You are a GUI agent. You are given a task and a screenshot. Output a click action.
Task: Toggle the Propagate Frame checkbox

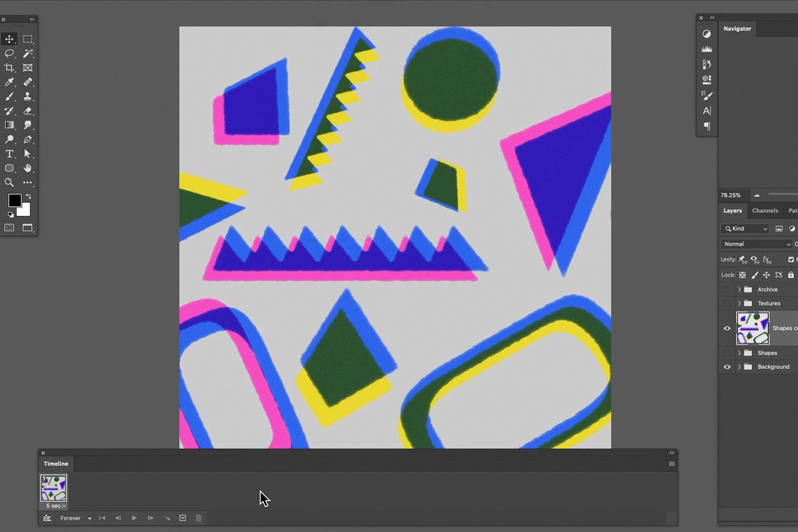coord(791,259)
